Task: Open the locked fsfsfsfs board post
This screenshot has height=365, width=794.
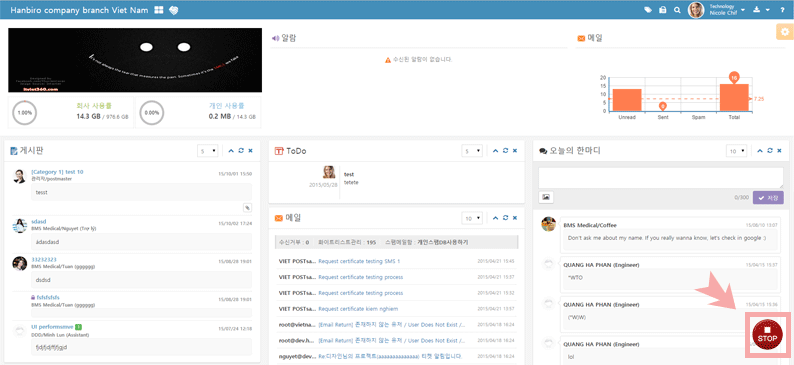Action: click(x=49, y=298)
